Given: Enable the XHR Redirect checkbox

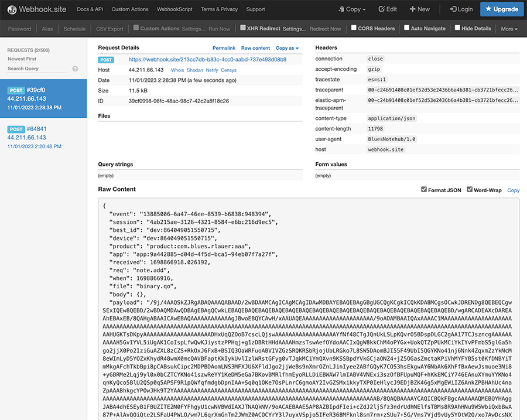Looking at the screenshot, I should [242, 28].
